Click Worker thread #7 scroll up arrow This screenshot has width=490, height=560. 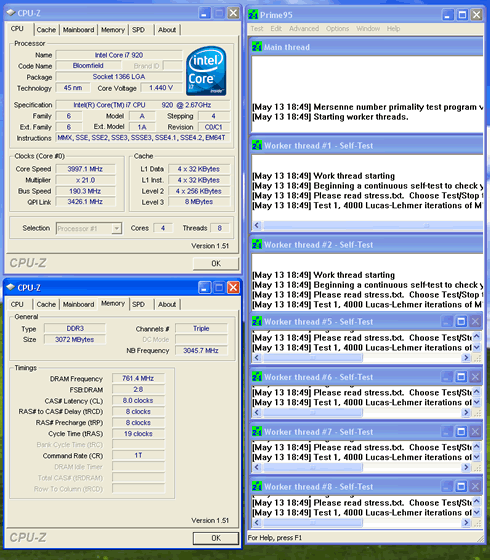[x=476, y=446]
